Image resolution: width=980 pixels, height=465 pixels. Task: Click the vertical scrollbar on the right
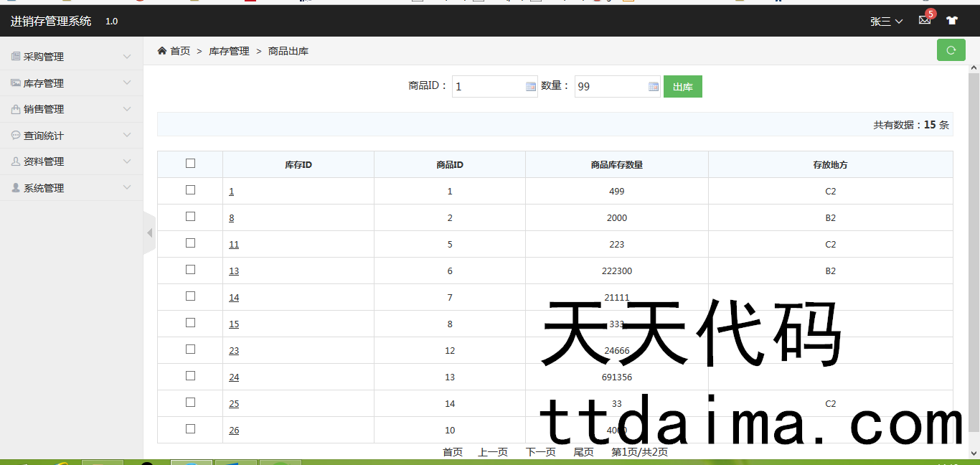pyautogui.click(x=974, y=251)
